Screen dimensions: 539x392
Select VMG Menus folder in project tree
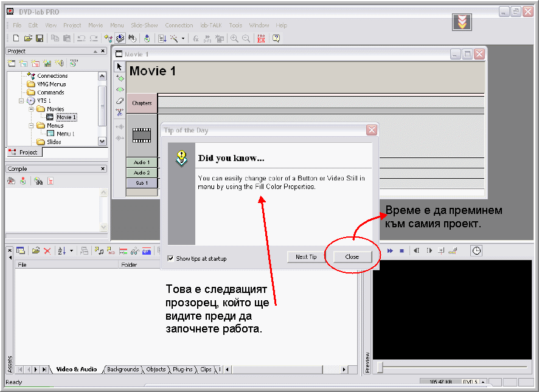point(52,84)
